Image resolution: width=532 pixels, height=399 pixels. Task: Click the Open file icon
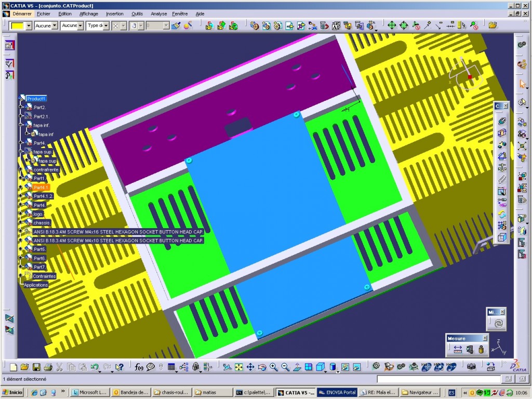tap(24, 367)
